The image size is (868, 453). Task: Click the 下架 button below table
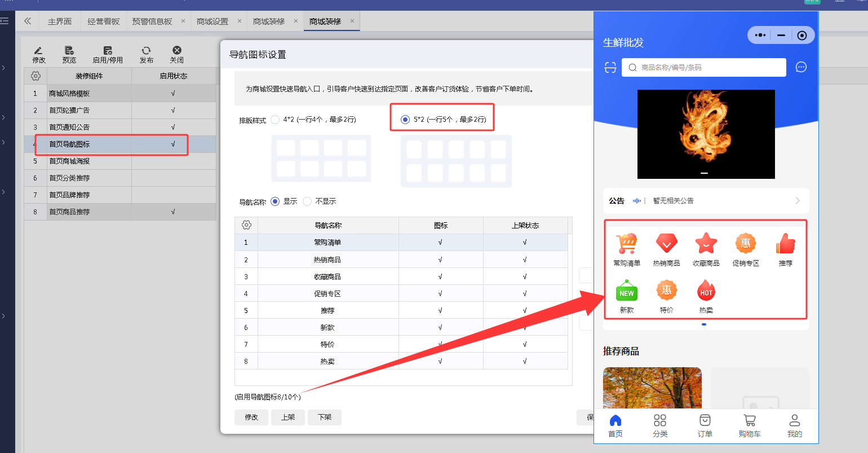325,417
